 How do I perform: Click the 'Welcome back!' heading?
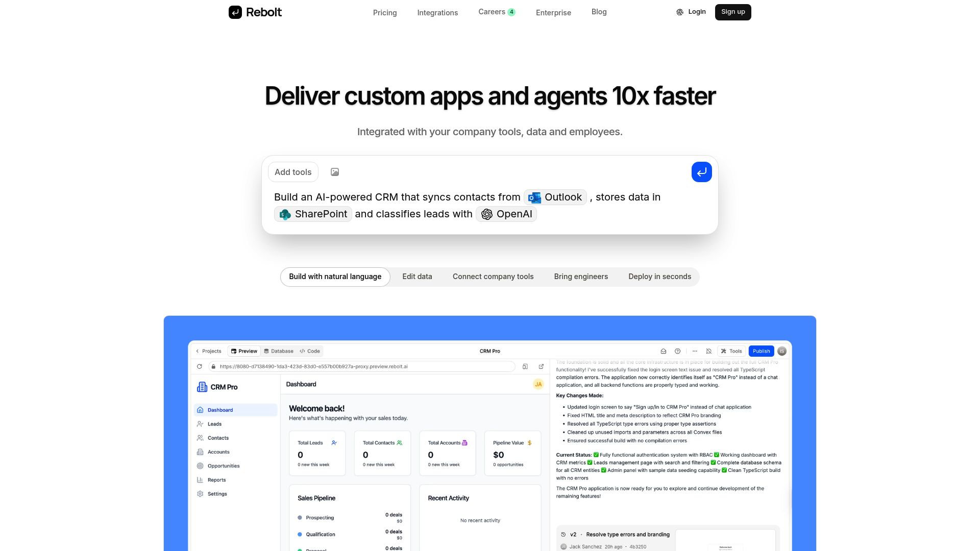click(x=316, y=409)
